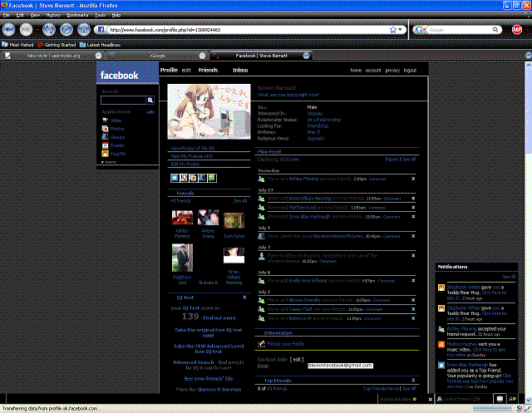Click the blue star icon under profile
Viewport: 532px width, 413px height.
[x=175, y=178]
